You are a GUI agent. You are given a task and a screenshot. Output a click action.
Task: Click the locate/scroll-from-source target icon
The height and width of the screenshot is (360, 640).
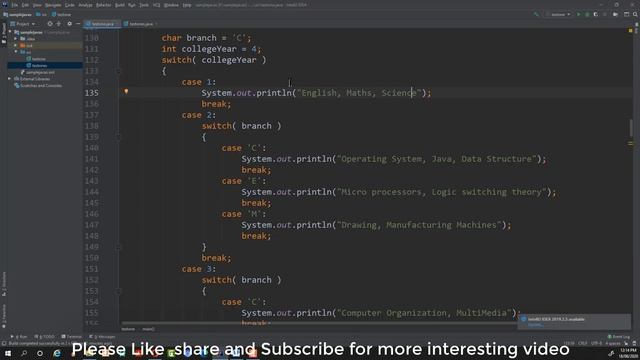point(50,24)
